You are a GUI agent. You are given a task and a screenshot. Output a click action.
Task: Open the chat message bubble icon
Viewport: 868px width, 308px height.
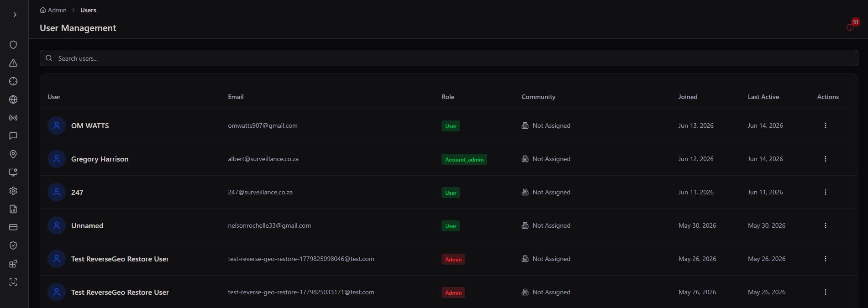click(13, 136)
